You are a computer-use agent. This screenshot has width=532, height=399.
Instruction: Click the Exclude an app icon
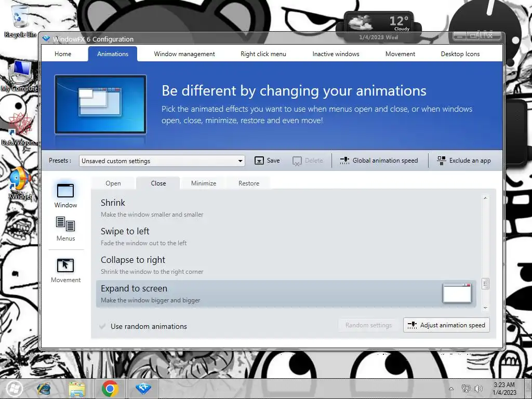(442, 161)
